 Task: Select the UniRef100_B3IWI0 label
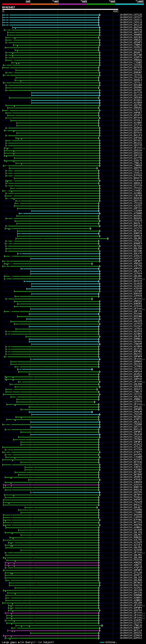point(131,100)
